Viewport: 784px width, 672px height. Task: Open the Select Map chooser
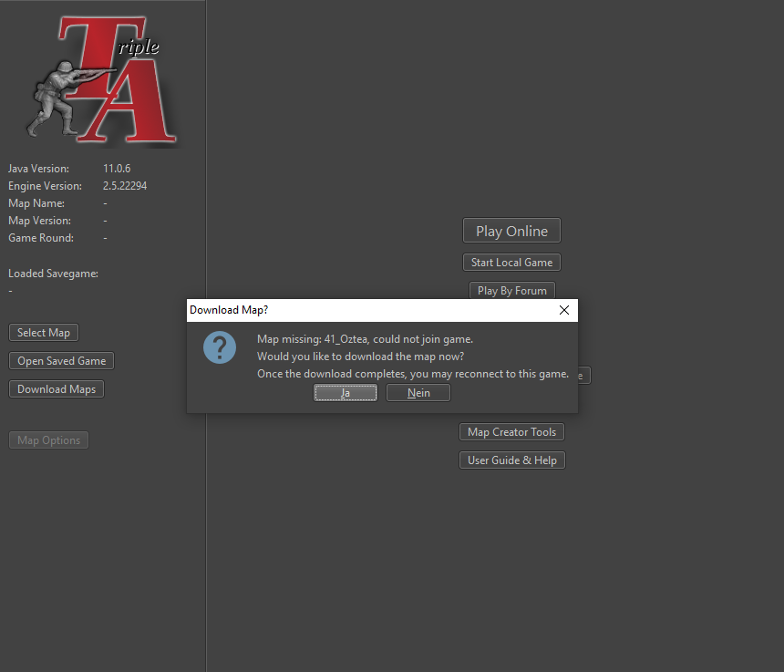pos(44,333)
